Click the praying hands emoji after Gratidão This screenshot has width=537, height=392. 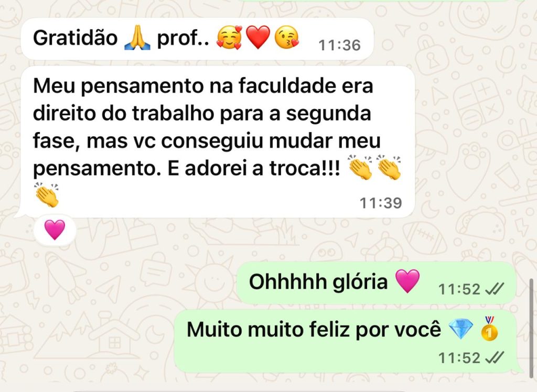(137, 38)
